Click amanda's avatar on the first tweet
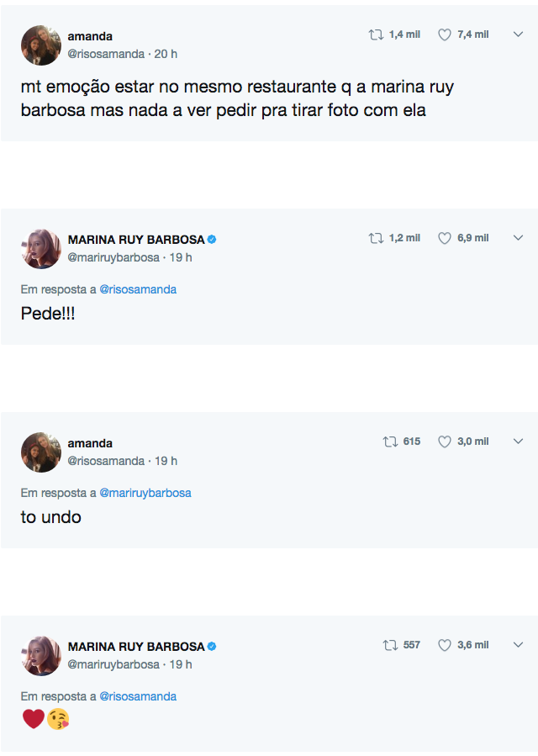 (41, 45)
